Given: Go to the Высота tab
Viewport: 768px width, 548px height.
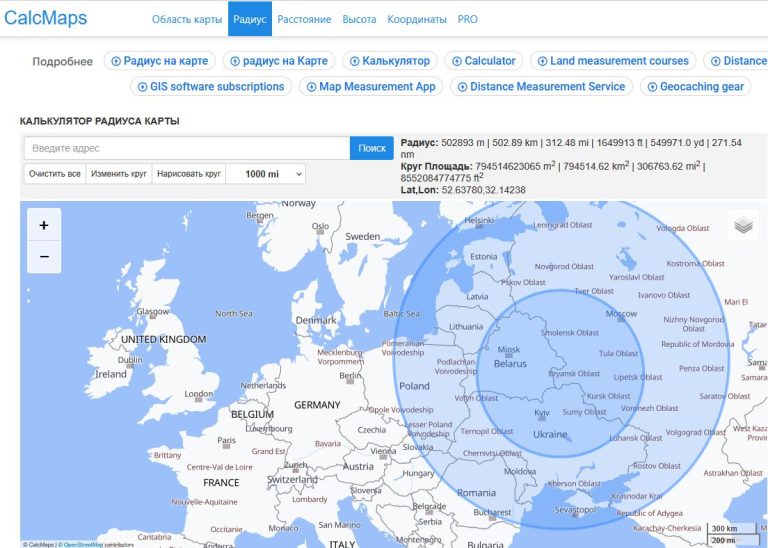Looking at the screenshot, I should (x=359, y=20).
